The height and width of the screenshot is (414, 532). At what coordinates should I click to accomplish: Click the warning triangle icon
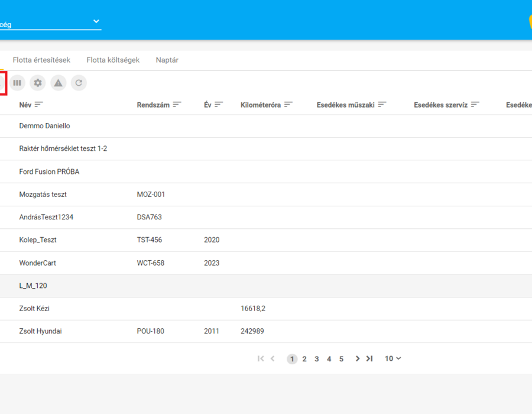(59, 83)
